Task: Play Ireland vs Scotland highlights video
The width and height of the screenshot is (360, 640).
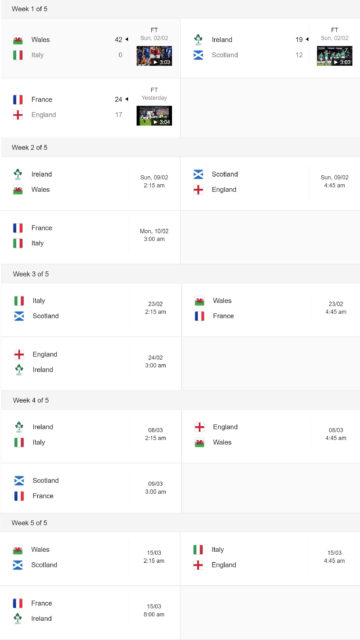Action: pos(335,56)
